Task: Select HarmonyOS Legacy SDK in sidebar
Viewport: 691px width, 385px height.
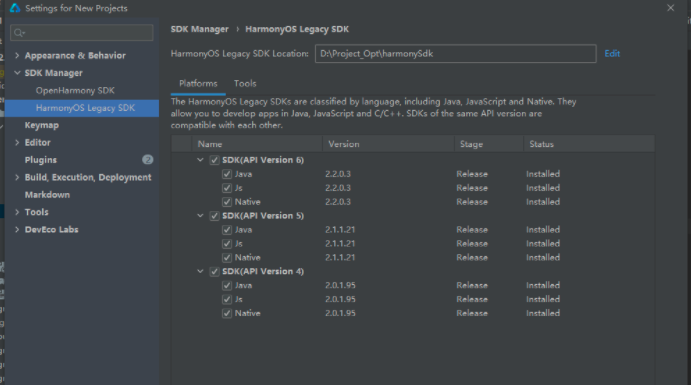Action: pyautogui.click(x=82, y=108)
